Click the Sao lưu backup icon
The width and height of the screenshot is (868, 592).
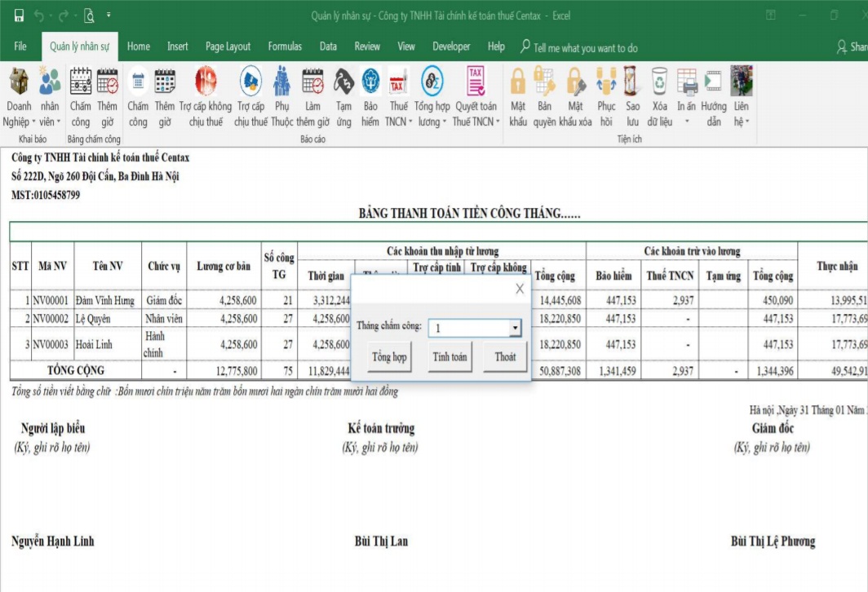(632, 82)
